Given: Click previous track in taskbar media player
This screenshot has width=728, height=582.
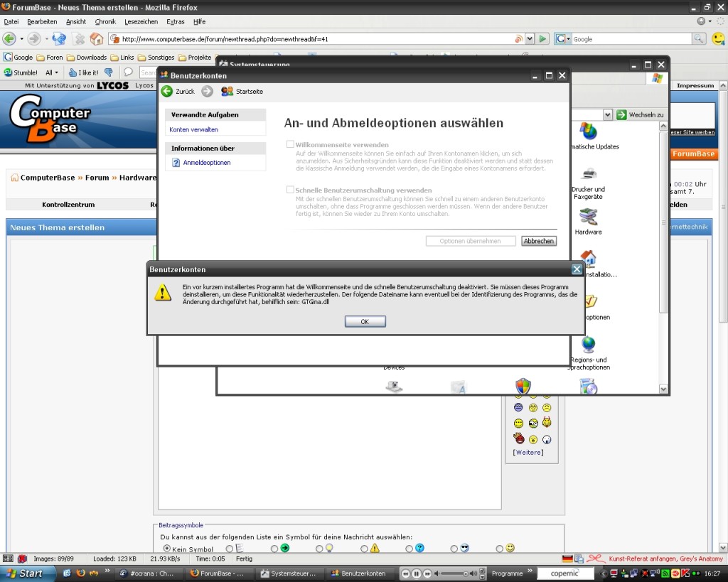Looking at the screenshot, I should pyautogui.click(x=406, y=573).
